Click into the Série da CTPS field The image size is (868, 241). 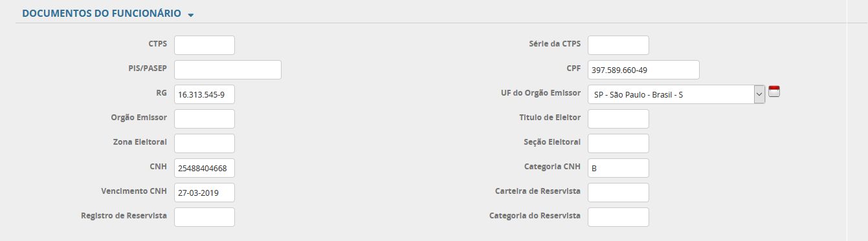pyautogui.click(x=618, y=45)
